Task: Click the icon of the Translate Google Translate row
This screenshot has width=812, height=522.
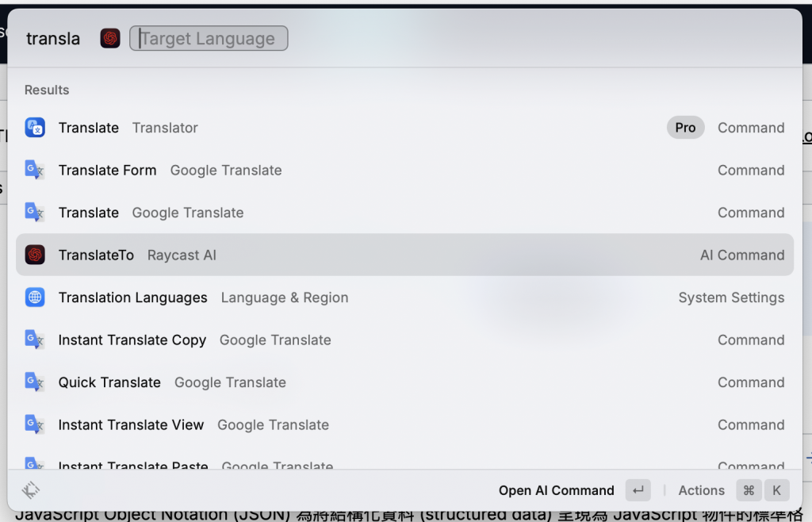Action: [x=35, y=213]
